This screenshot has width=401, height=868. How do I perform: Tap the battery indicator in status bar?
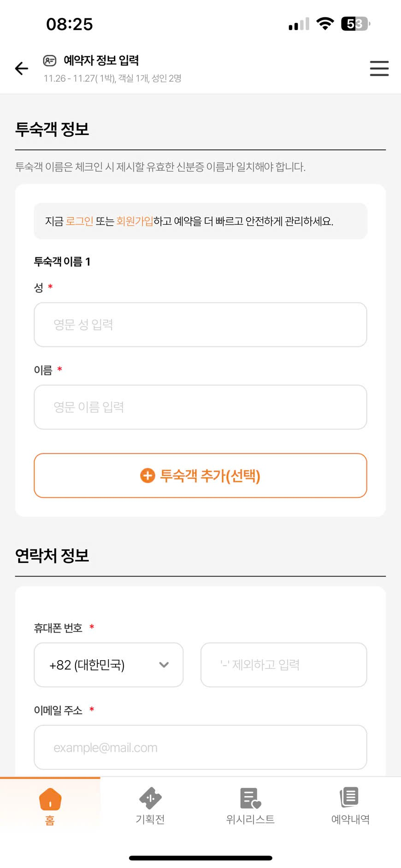coord(355,24)
